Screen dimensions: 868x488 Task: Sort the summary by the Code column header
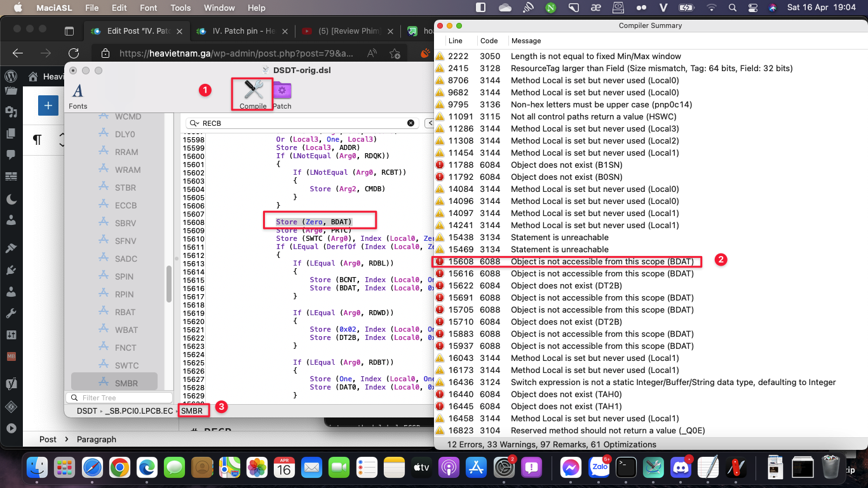(x=489, y=41)
